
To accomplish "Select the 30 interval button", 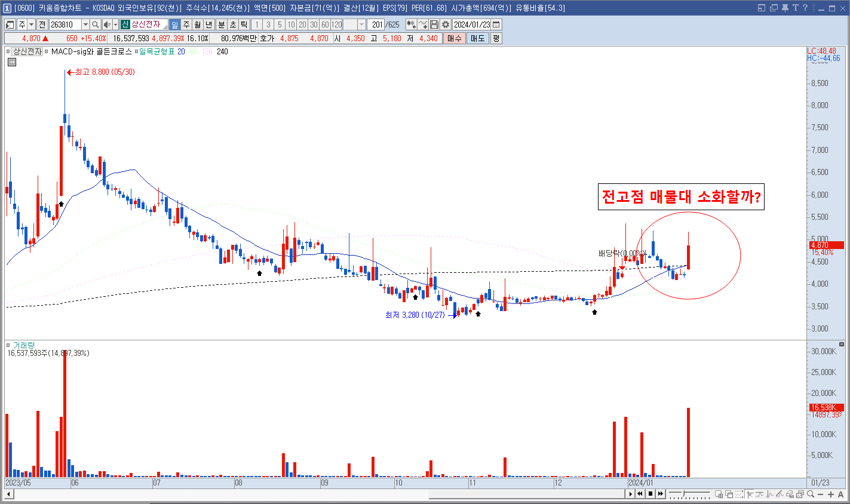I will point(314,24).
